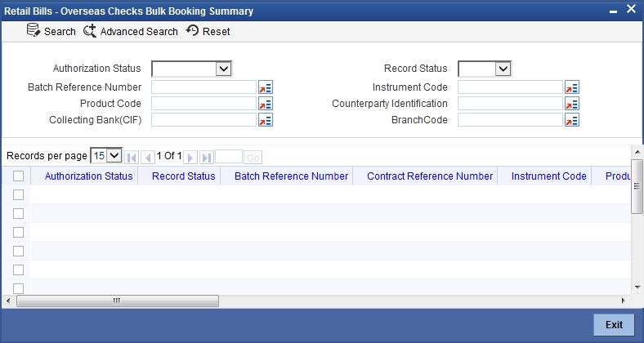Screen dimensions: 644x343
Task: Focus the Batch Reference Number field
Action: click(x=204, y=87)
